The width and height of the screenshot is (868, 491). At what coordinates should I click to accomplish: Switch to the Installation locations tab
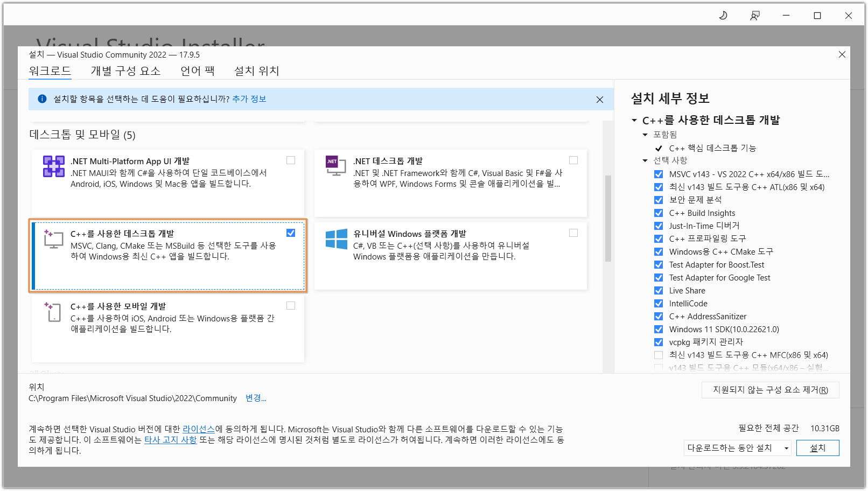pos(257,71)
